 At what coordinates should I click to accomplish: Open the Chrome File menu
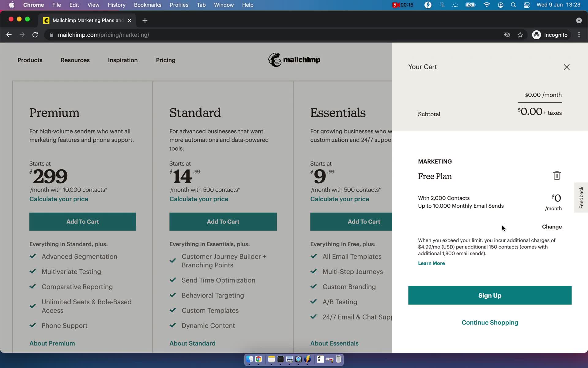pyautogui.click(x=56, y=5)
